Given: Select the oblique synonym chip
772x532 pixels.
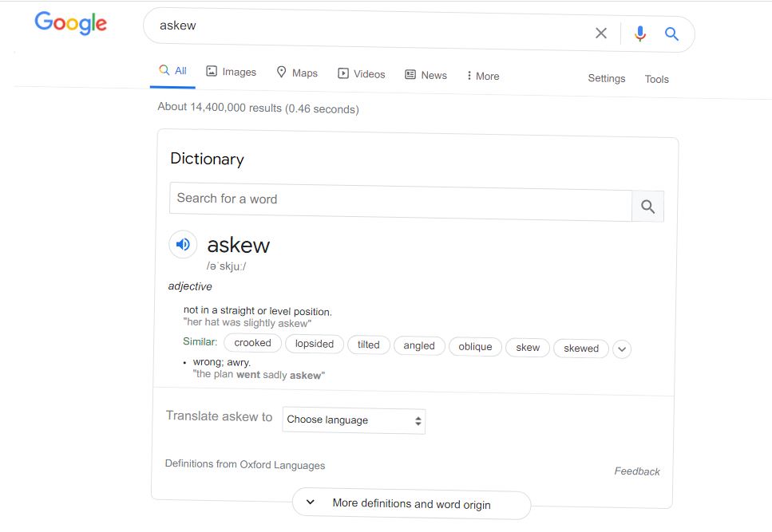Looking at the screenshot, I should point(475,347).
